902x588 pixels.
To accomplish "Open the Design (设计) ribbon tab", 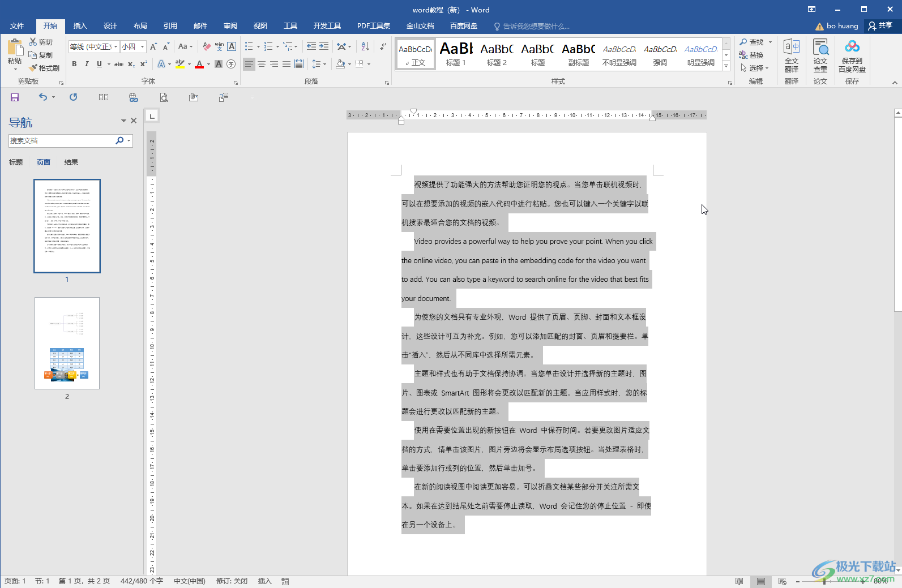I will point(110,26).
